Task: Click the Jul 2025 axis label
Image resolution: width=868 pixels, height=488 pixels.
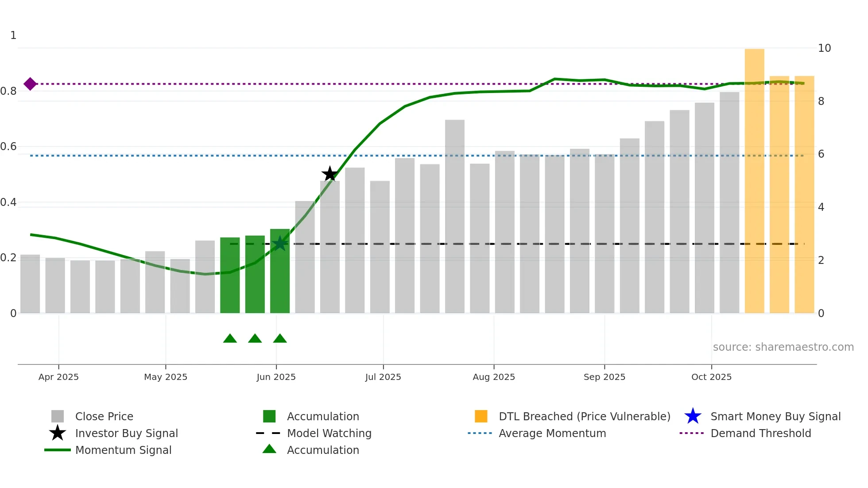Action: [x=383, y=377]
